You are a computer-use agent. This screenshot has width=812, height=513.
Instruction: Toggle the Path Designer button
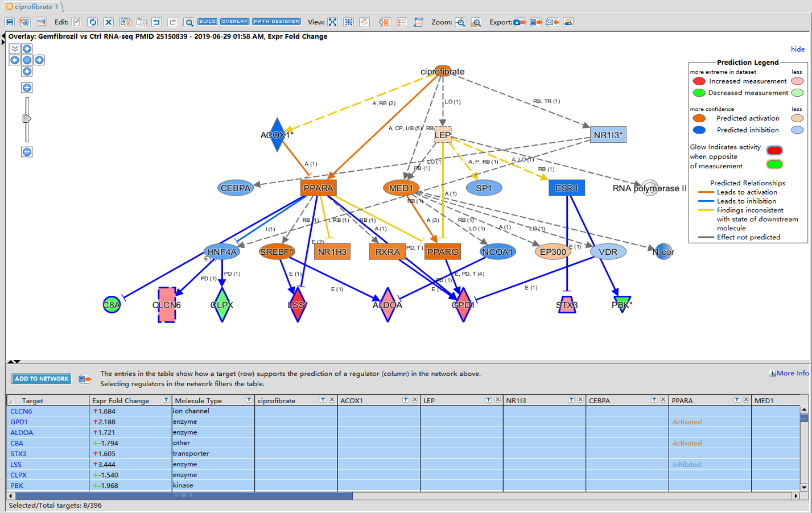pyautogui.click(x=277, y=22)
